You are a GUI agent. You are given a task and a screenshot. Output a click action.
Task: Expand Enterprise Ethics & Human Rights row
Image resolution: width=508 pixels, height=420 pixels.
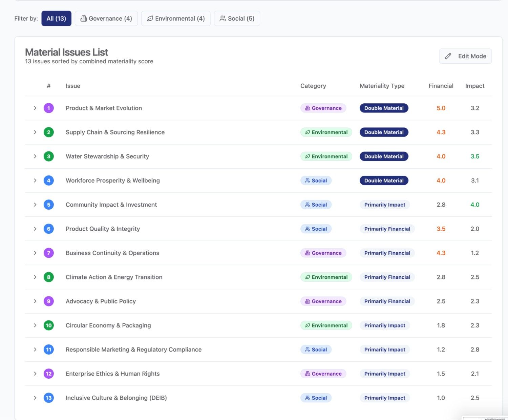(x=35, y=374)
